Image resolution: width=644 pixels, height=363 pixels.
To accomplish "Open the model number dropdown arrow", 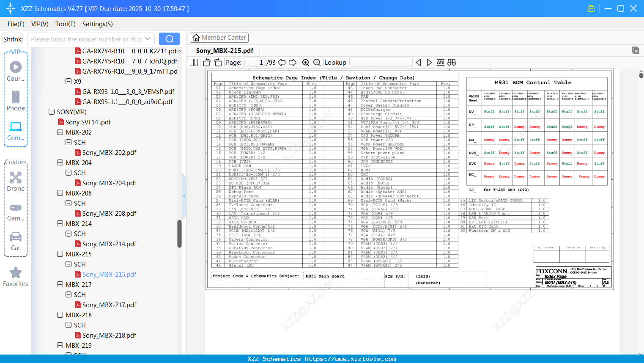I will coord(148,39).
